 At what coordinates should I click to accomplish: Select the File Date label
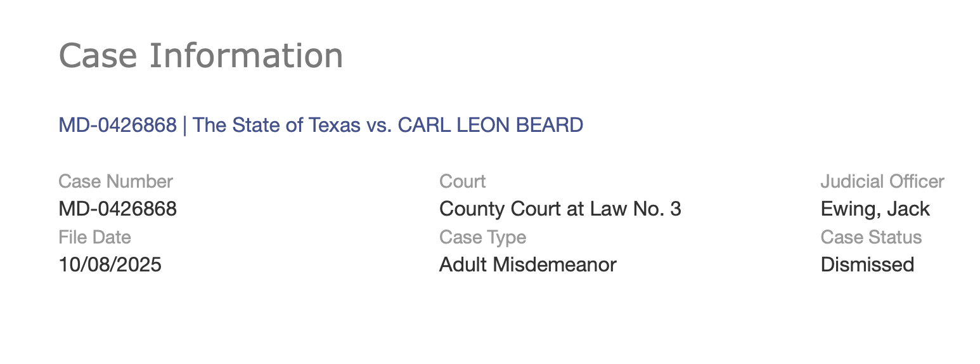(x=94, y=237)
